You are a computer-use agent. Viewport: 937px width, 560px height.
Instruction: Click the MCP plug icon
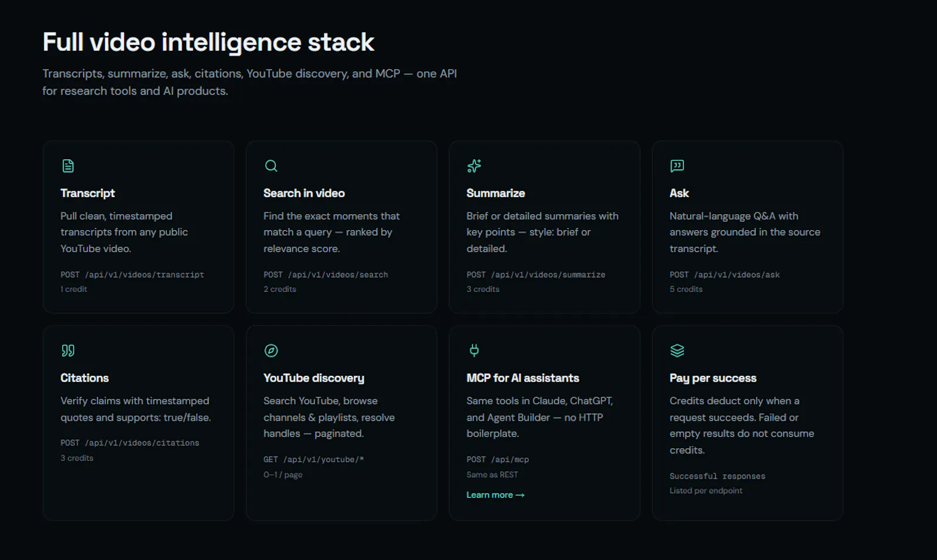[x=474, y=351]
